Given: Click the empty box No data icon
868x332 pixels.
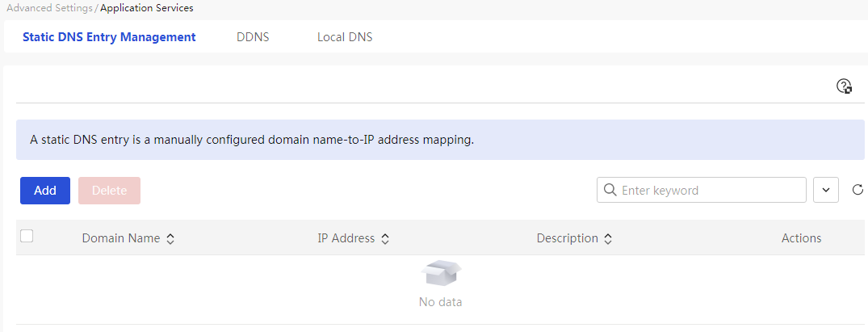Looking at the screenshot, I should 441,274.
